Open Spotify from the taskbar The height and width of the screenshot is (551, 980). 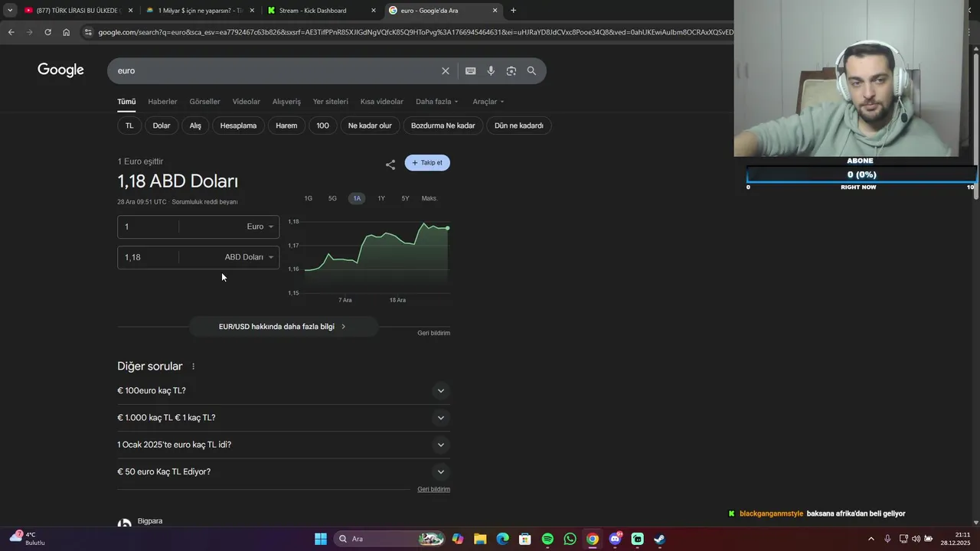coord(547,539)
